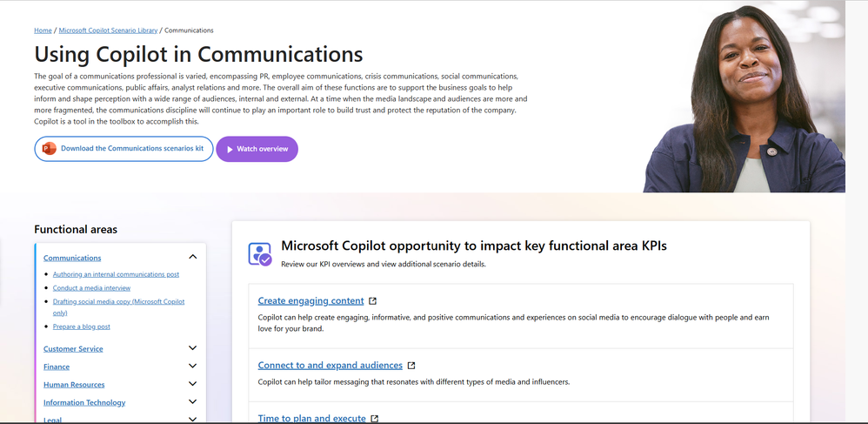Screen dimensions: 868x424
Task: Expand the Human Resources chevron
Action: (192, 384)
